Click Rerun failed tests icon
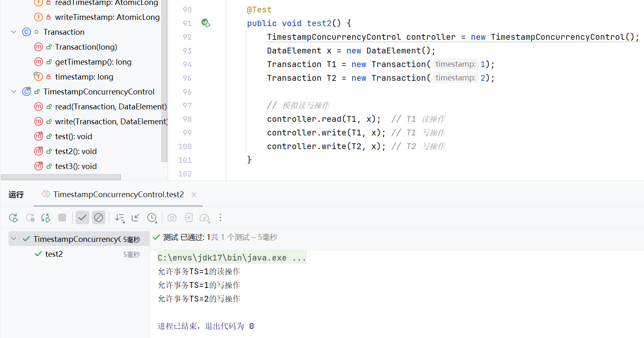This screenshot has width=644, height=338. coord(30,218)
